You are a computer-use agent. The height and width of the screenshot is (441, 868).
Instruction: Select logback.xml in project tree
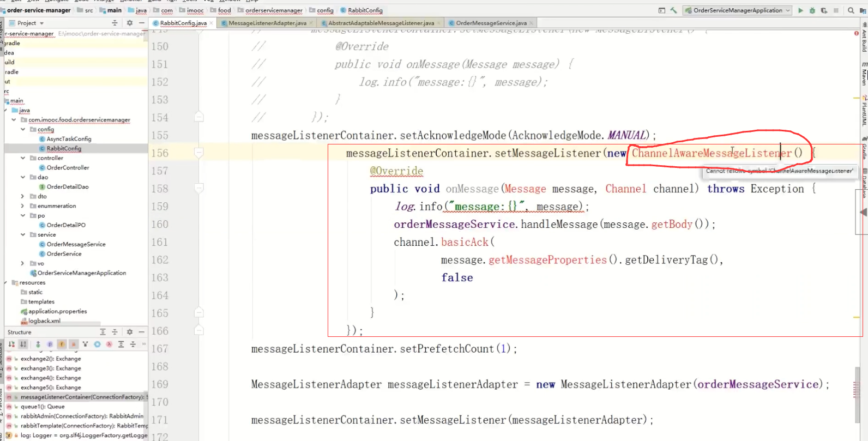[x=44, y=321]
